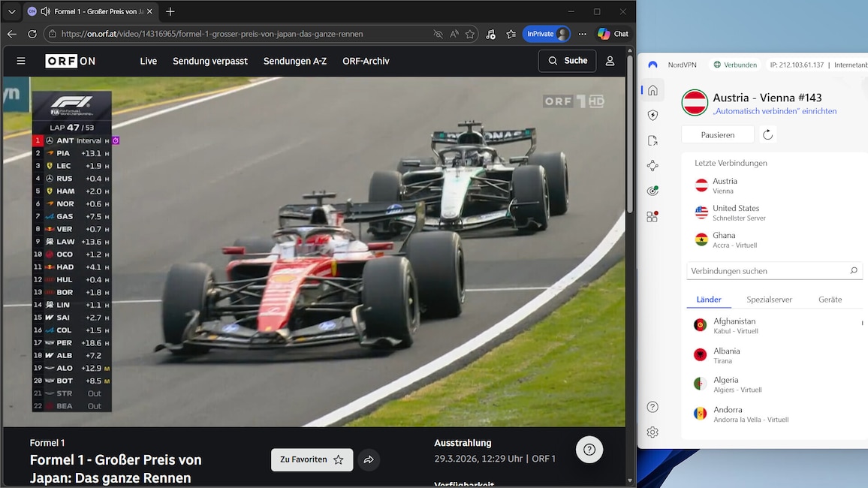This screenshot has height=488, width=868.
Task: Mute the tab via speaker icon
Action: click(x=45, y=11)
